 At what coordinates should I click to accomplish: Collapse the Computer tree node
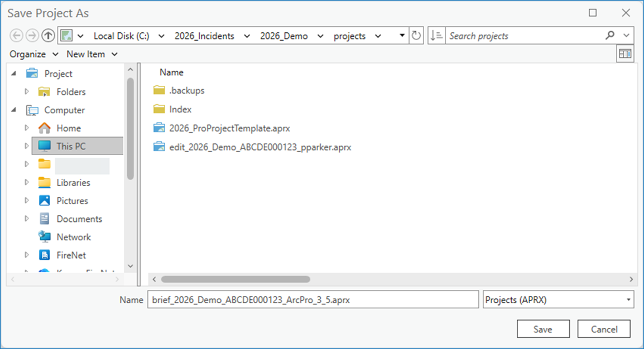(x=14, y=110)
